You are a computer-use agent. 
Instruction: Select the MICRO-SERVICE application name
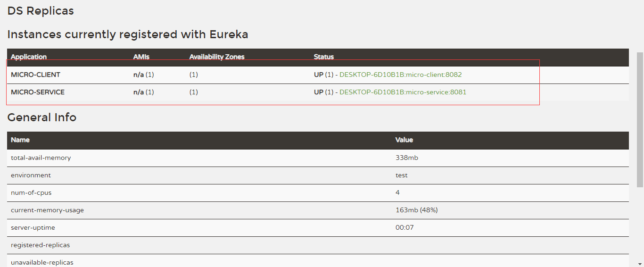click(x=38, y=92)
